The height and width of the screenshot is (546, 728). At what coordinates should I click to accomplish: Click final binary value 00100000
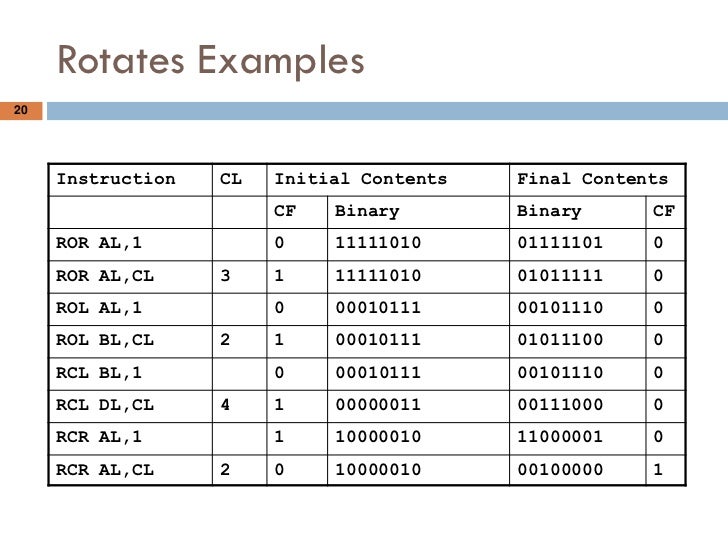560,470
